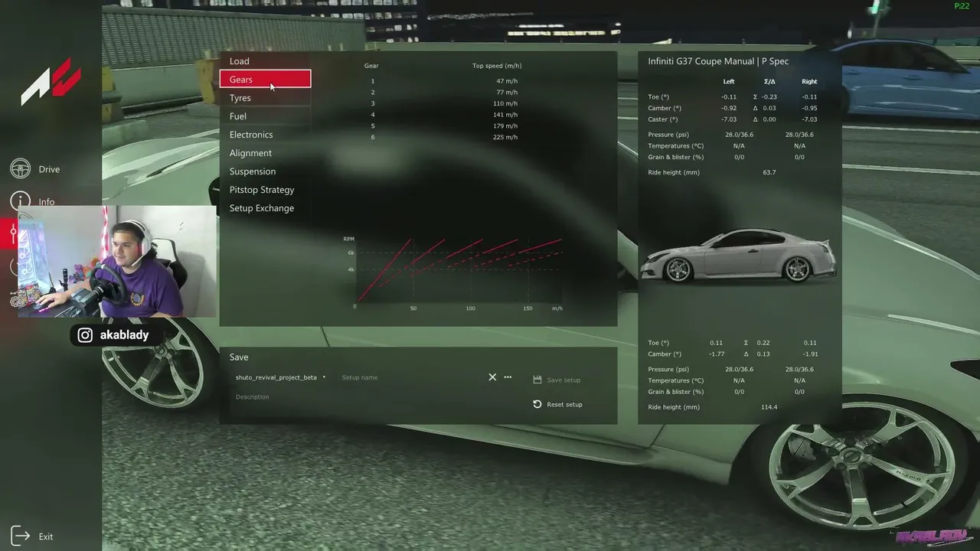Screen dimensions: 980x551
Task: Click the Info label in sidebar
Action: coord(47,202)
